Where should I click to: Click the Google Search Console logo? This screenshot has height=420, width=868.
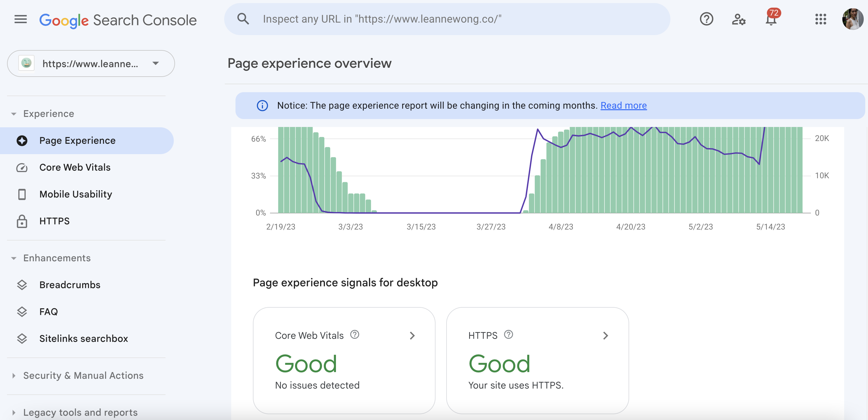coord(118,20)
